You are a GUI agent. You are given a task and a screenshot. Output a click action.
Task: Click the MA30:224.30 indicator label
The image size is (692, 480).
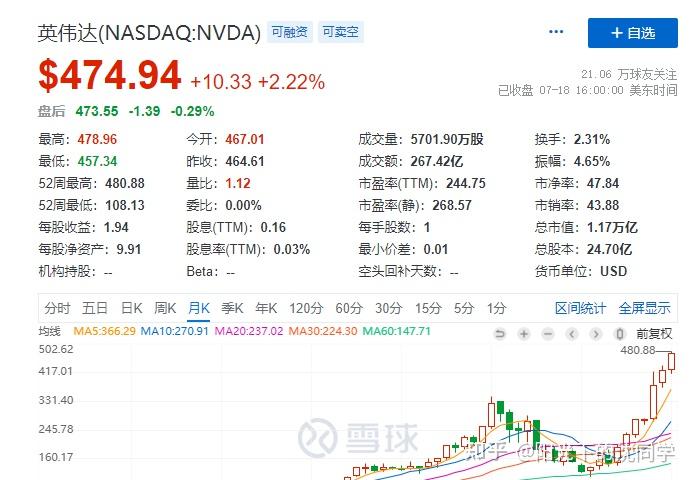coord(323,331)
